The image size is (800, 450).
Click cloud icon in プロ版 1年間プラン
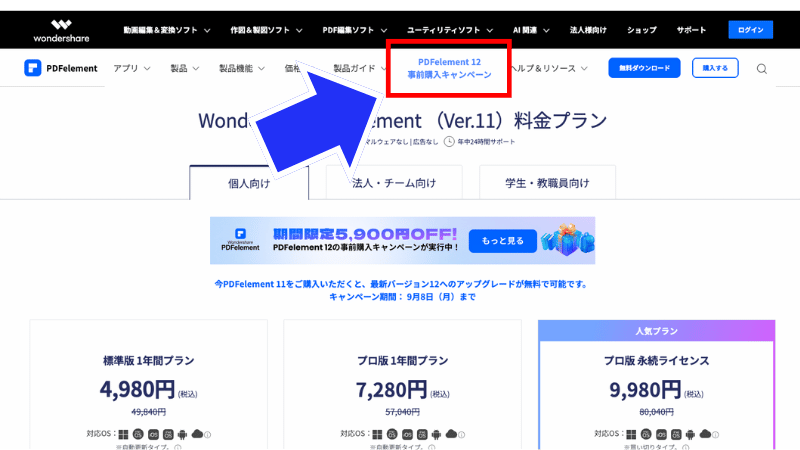coord(451,434)
